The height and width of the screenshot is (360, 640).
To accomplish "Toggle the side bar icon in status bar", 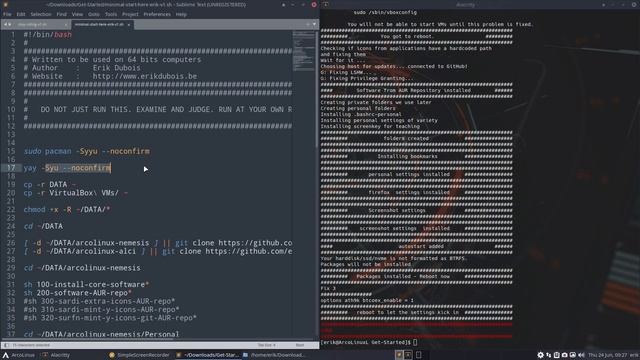I will 6,345.
